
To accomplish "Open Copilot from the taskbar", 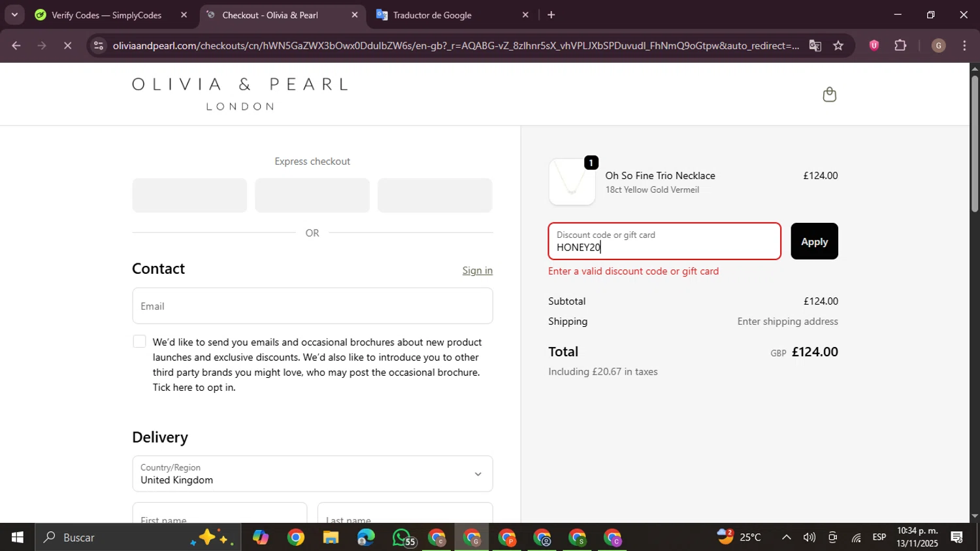I will 261,537.
